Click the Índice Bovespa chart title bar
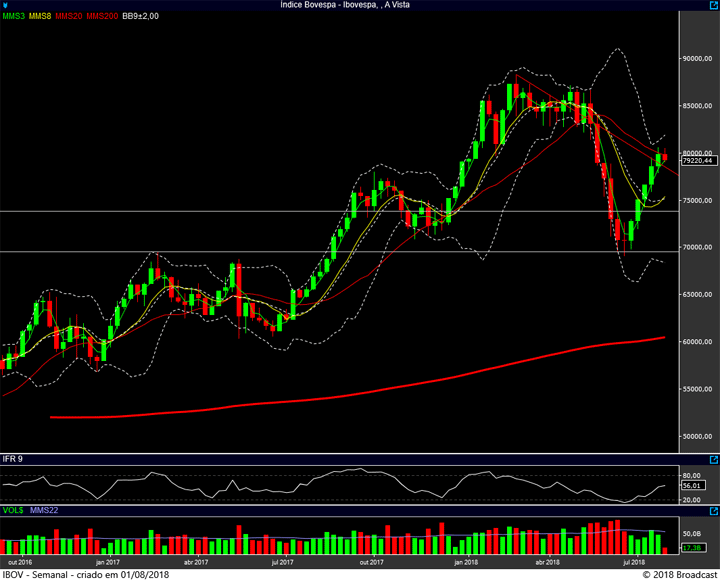720x580 pixels. [359, 5]
